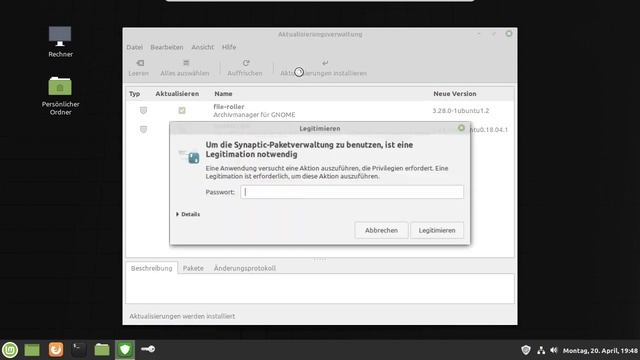Viewport: 640px width, 360px height.
Task: Click the Synaptic package icon in the dialog
Action: pos(189,156)
